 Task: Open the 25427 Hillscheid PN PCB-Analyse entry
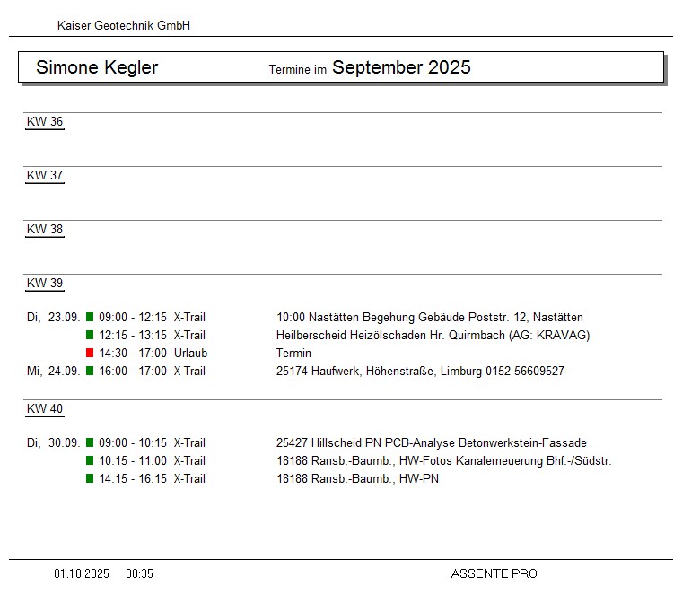pos(431,443)
